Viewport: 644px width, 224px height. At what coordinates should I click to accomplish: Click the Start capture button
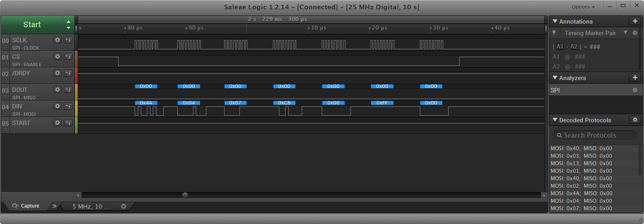pos(32,24)
